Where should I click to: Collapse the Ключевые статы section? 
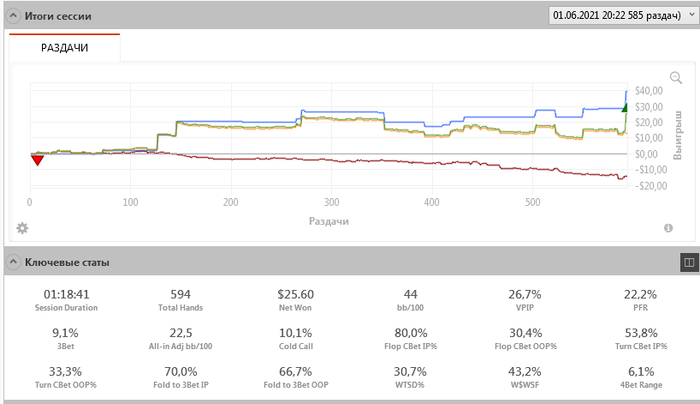click(x=13, y=262)
